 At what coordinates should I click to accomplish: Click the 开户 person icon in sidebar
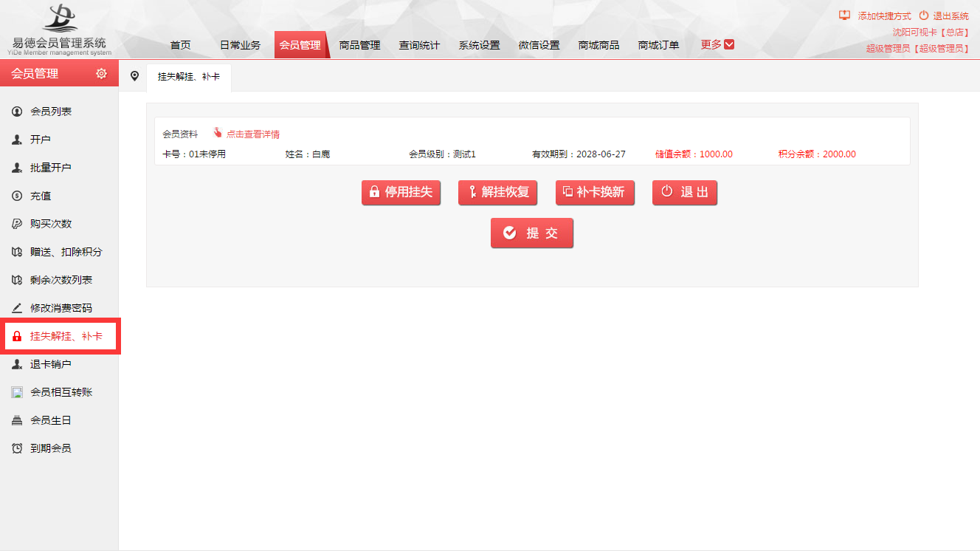17,140
